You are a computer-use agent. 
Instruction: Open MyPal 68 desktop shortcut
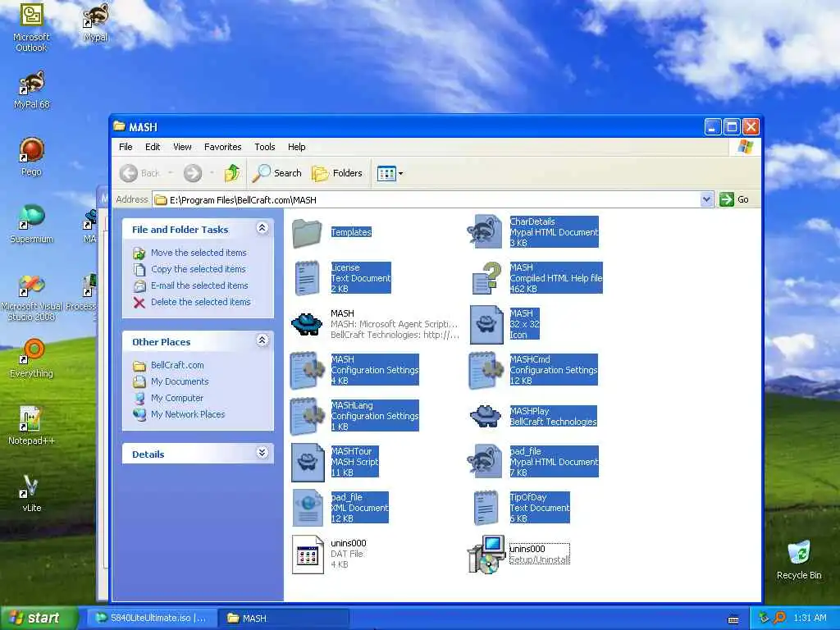[x=32, y=90]
